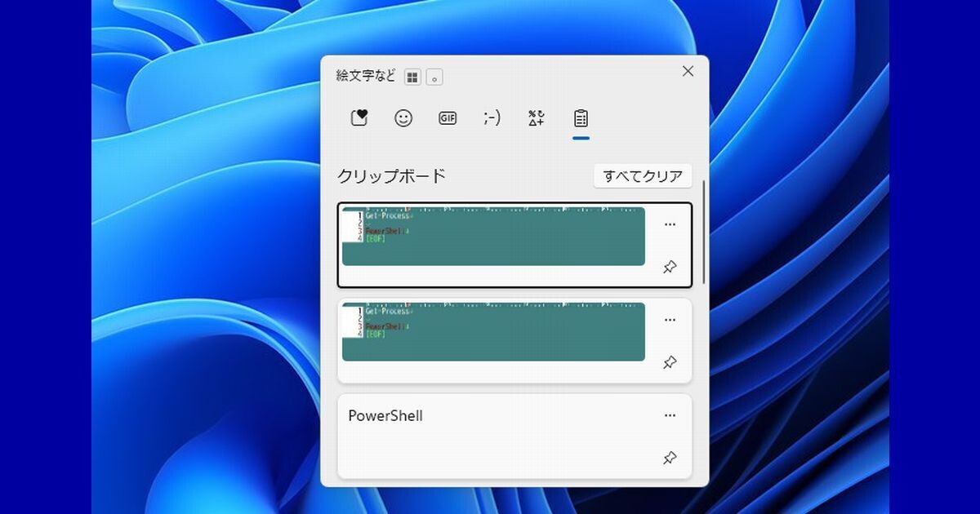Select the clipboard history tab
The image size is (980, 514).
pos(581,118)
